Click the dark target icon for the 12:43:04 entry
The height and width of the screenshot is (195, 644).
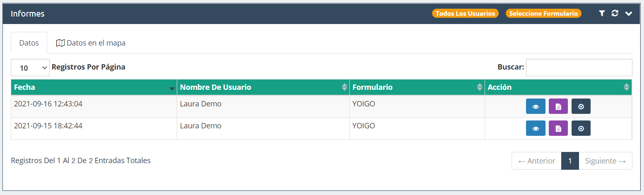tap(581, 106)
